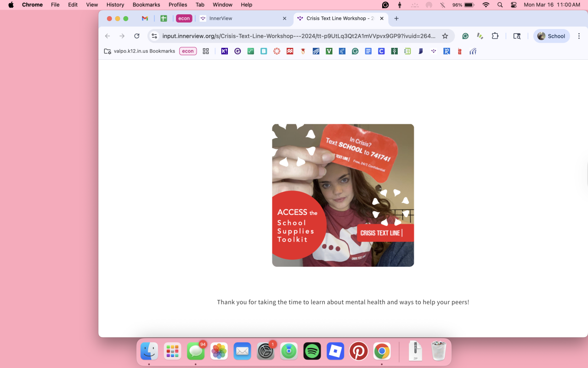Open the Chrome application menu

(32, 5)
